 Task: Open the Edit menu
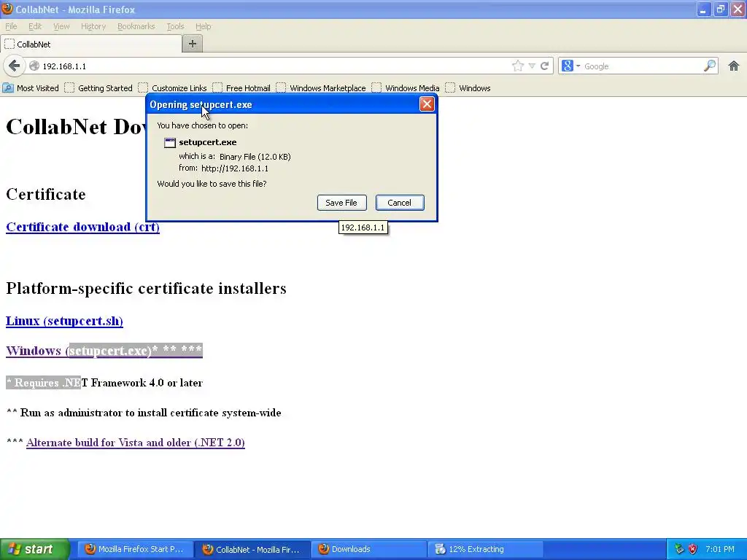35,26
